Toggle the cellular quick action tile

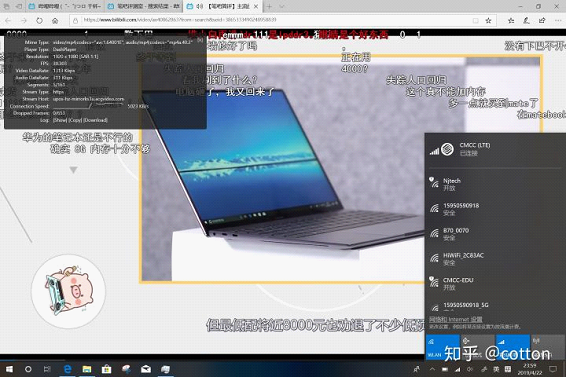pyautogui.click(x=513, y=347)
